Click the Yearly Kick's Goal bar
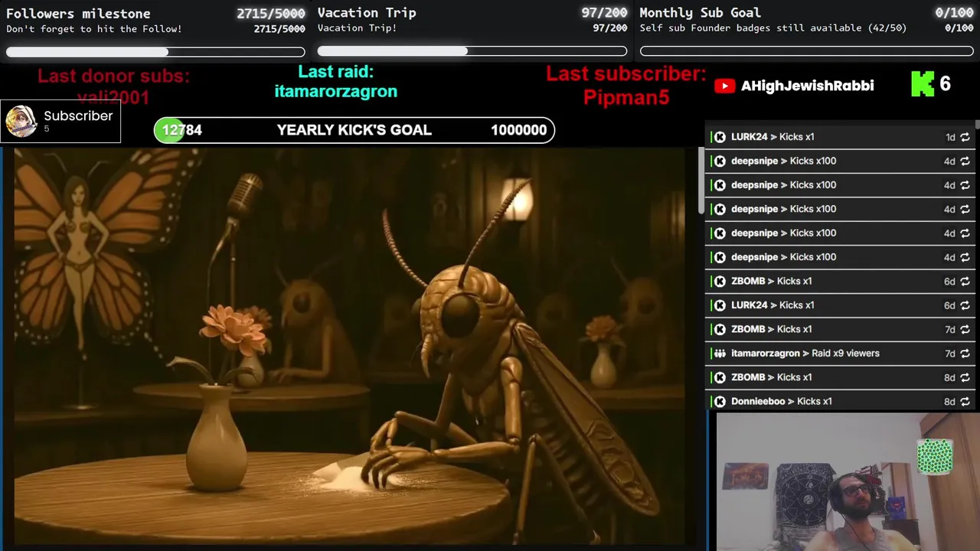This screenshot has height=551, width=980. coord(354,130)
